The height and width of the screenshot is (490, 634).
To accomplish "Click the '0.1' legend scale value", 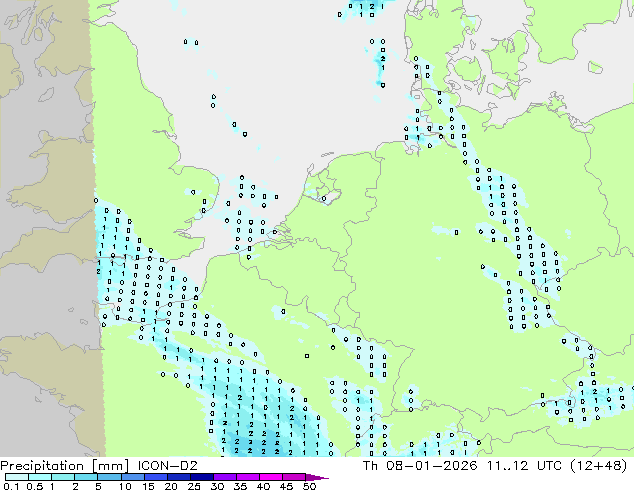I will (11, 486).
